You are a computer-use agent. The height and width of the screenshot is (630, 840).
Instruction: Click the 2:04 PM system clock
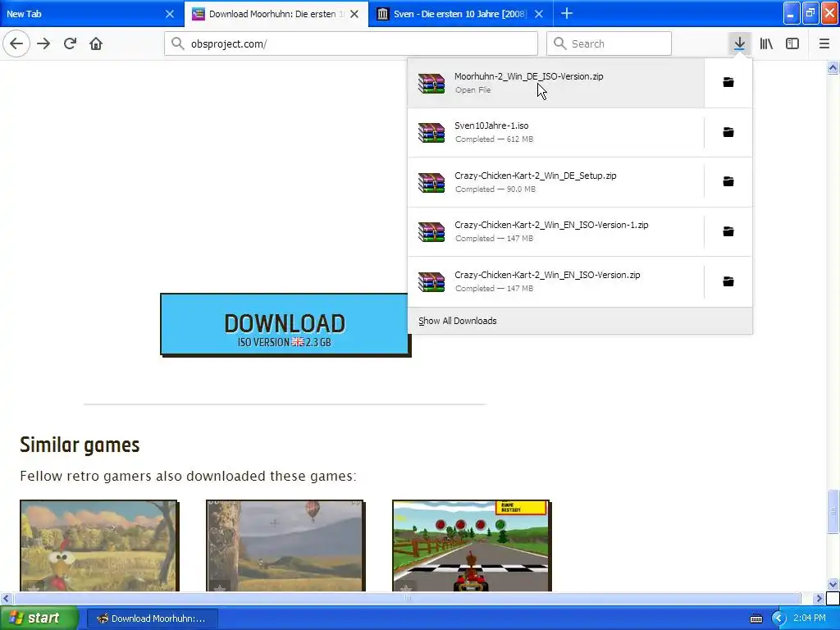[x=810, y=619]
